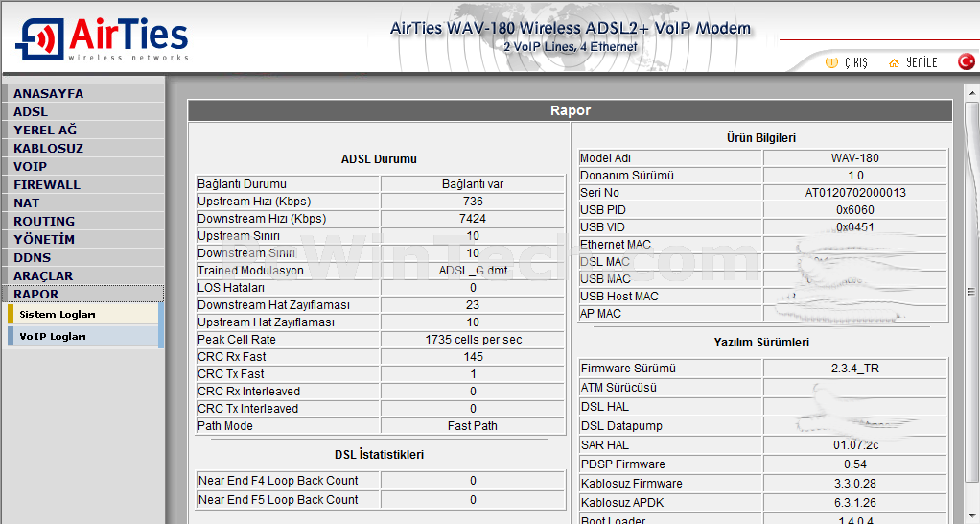Click '1735 cells per sec' value
Screen dimensions: 980x524
coord(473,340)
